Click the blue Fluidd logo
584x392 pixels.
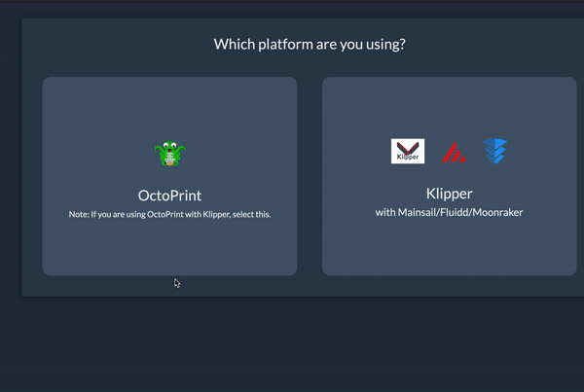[x=495, y=151]
